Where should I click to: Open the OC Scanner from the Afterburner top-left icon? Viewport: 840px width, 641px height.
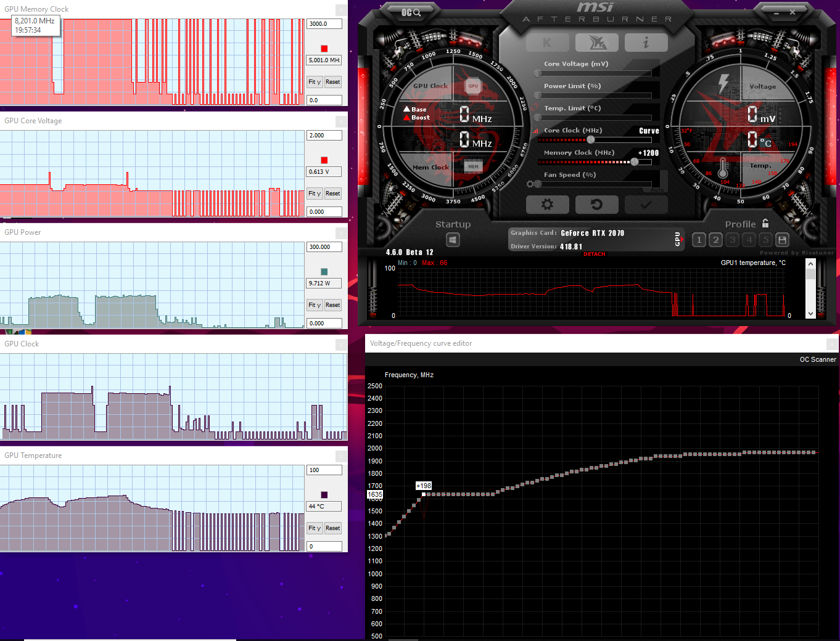[x=411, y=12]
